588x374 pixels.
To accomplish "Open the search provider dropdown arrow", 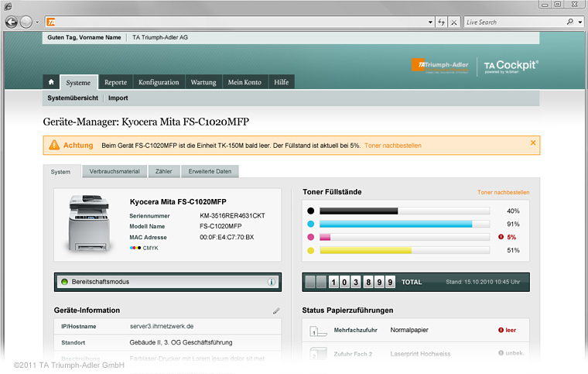I will tap(579, 22).
